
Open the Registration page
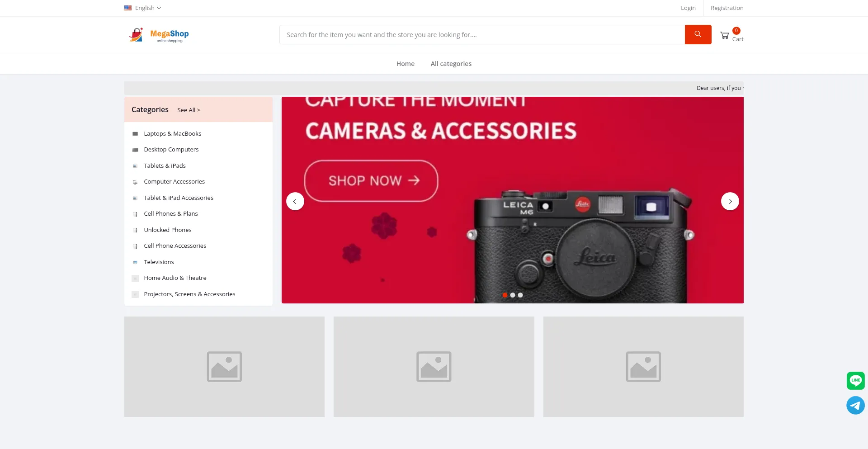click(x=726, y=8)
